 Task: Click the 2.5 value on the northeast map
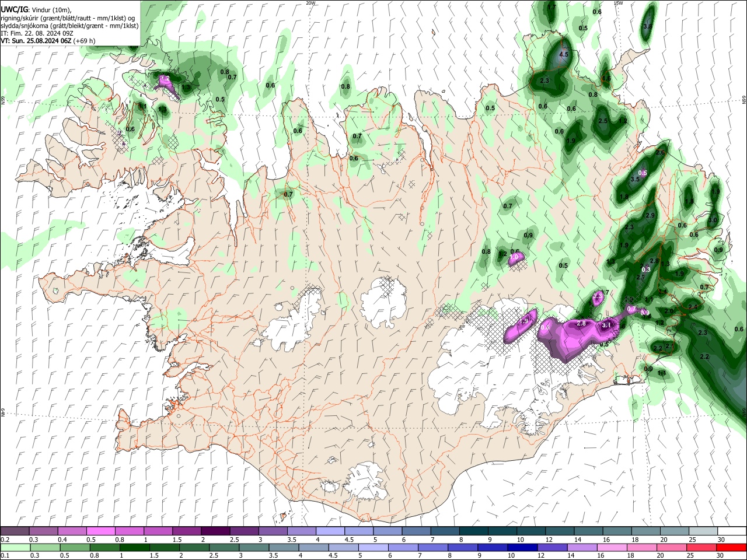[603, 121]
